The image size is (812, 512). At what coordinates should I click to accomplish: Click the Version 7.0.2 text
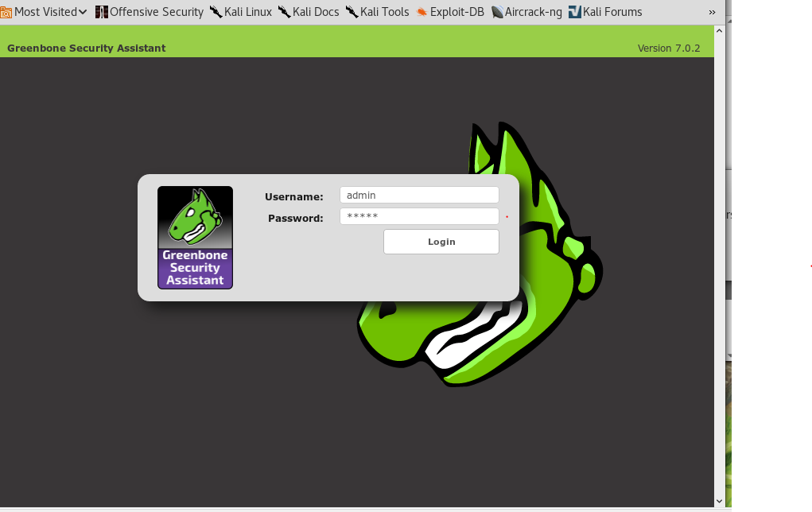pos(669,48)
